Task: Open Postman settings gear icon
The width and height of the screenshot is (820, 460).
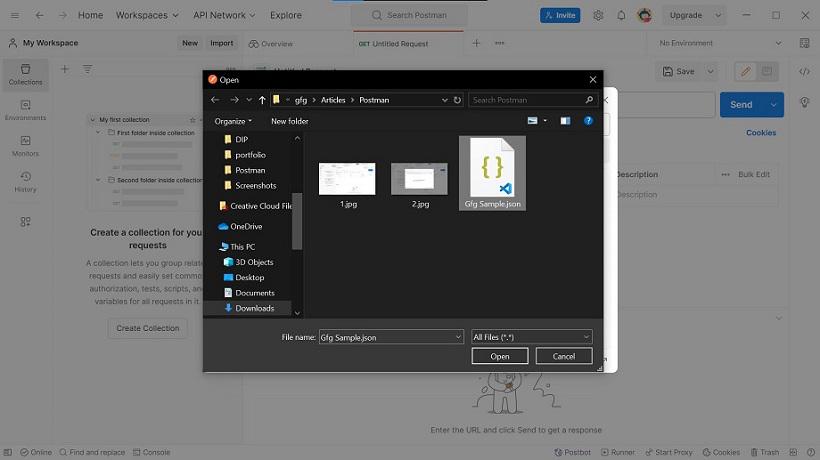Action: coord(598,16)
